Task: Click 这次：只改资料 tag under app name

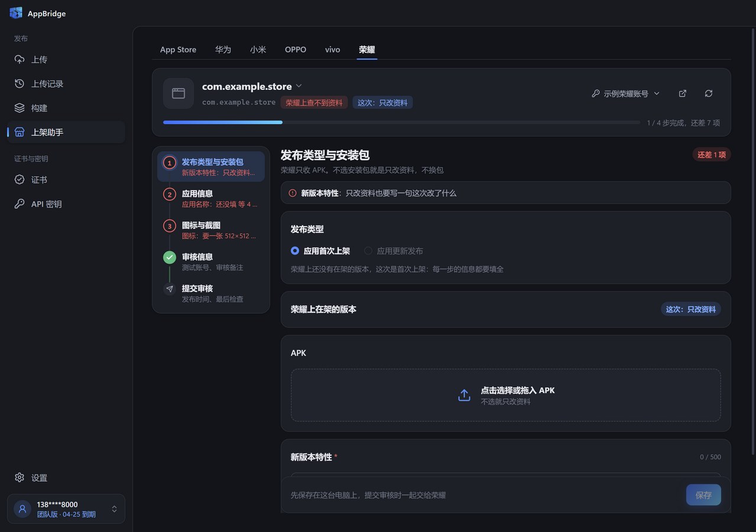Action: [382, 102]
